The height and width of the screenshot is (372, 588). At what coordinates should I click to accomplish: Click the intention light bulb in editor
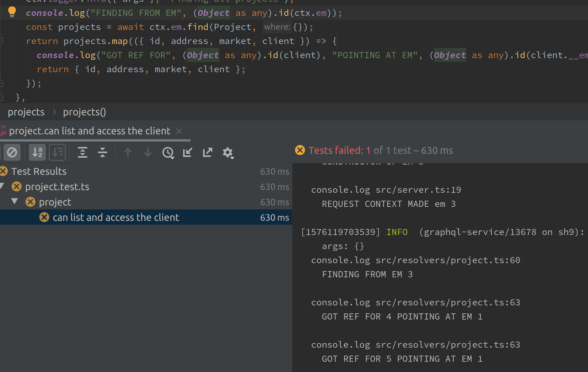point(12,12)
